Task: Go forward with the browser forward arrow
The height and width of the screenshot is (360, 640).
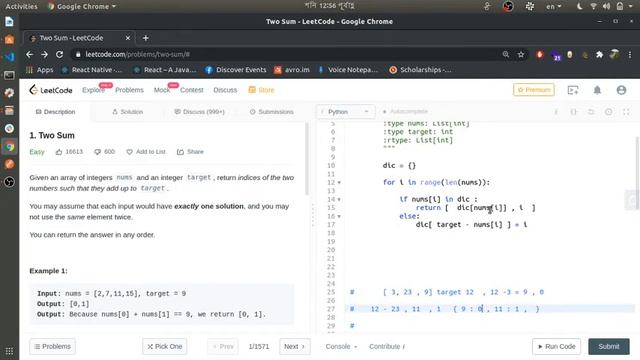Action: (44, 54)
